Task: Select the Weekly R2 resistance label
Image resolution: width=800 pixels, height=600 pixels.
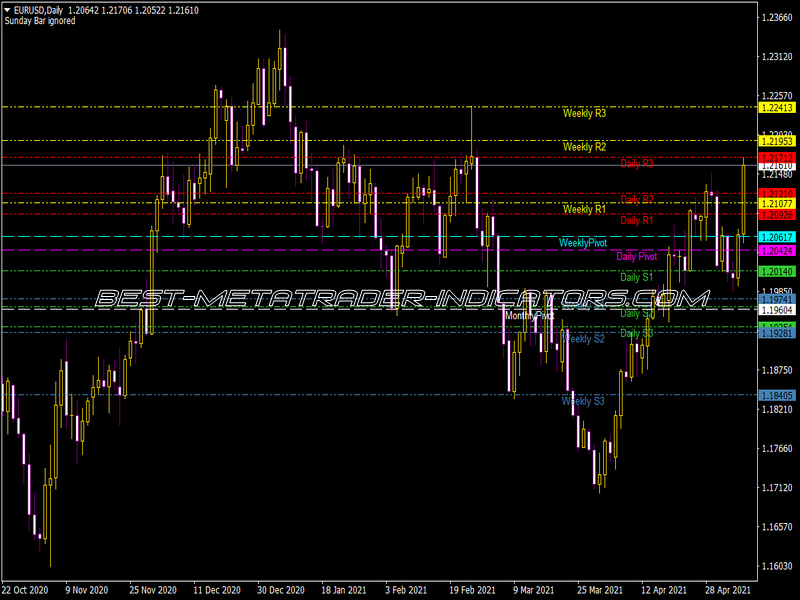Action: [585, 147]
